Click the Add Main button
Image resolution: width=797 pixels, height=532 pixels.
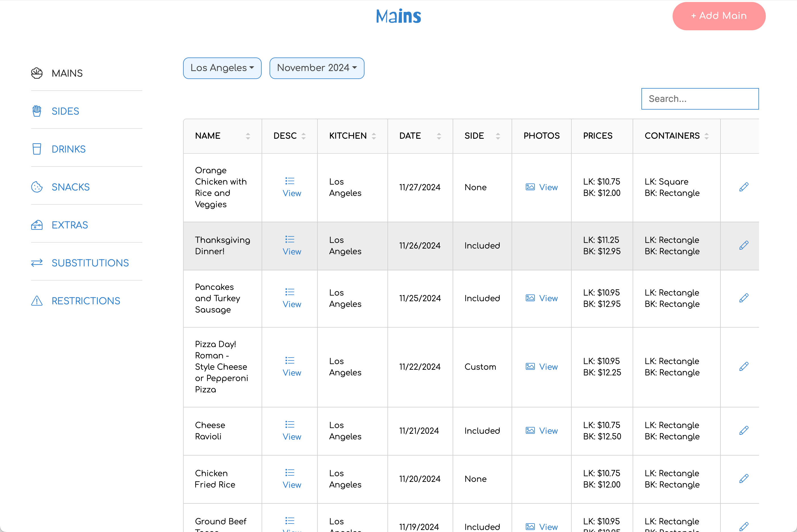click(x=719, y=16)
